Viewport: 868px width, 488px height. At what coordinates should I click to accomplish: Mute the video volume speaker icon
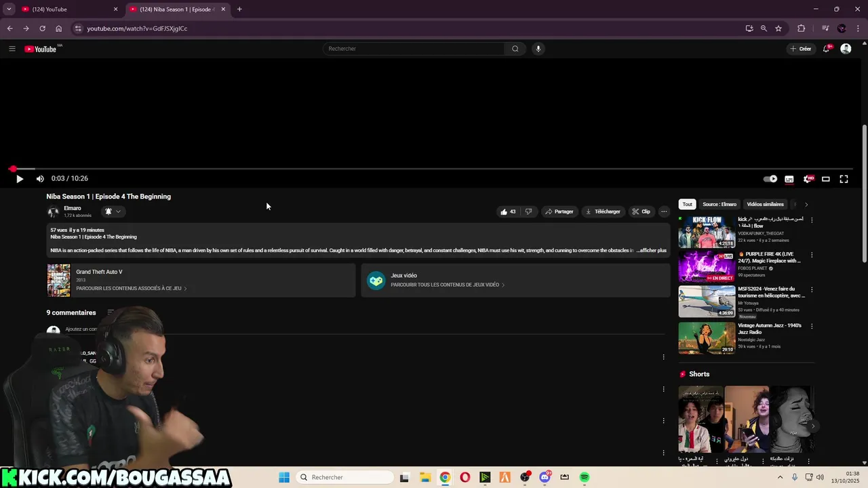coord(40,179)
